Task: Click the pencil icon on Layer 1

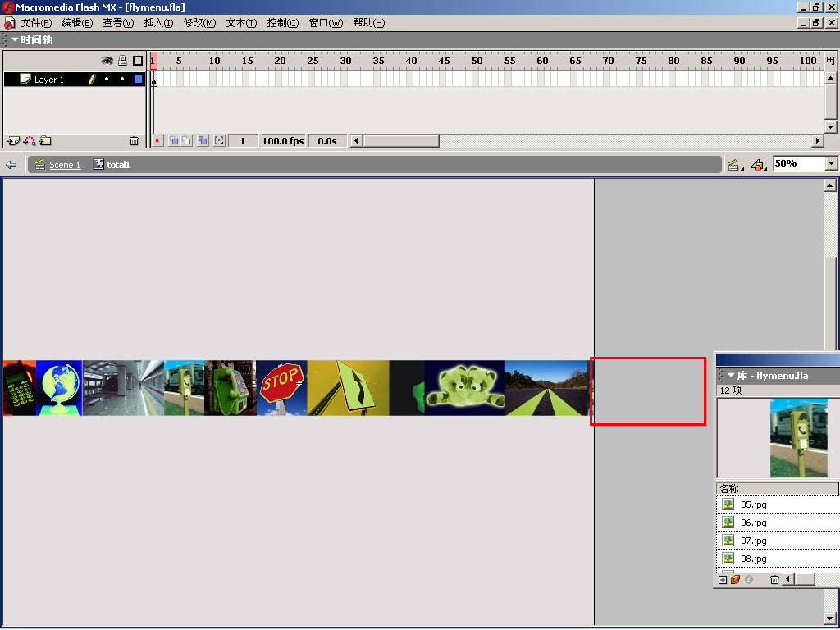Action: click(x=92, y=80)
